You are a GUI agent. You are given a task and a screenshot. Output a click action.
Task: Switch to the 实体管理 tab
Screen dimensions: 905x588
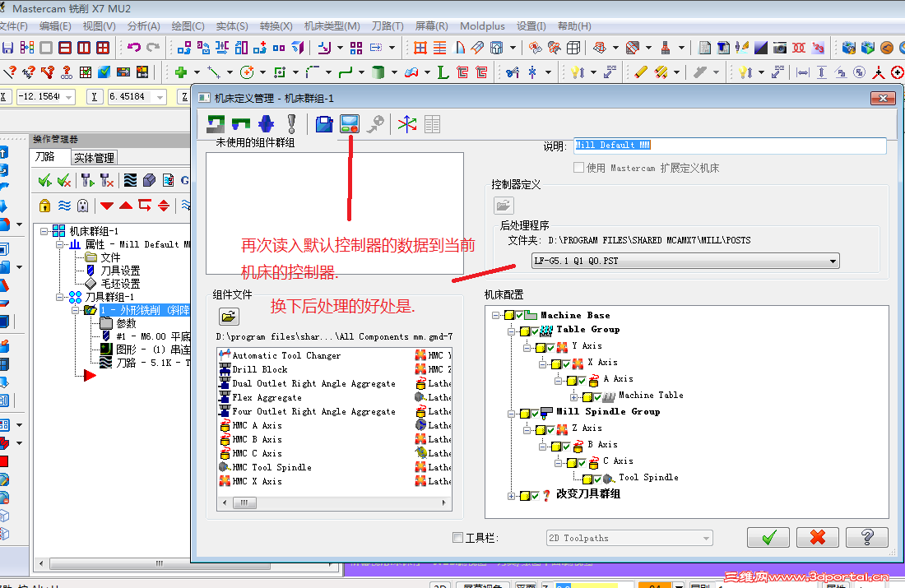click(94, 158)
